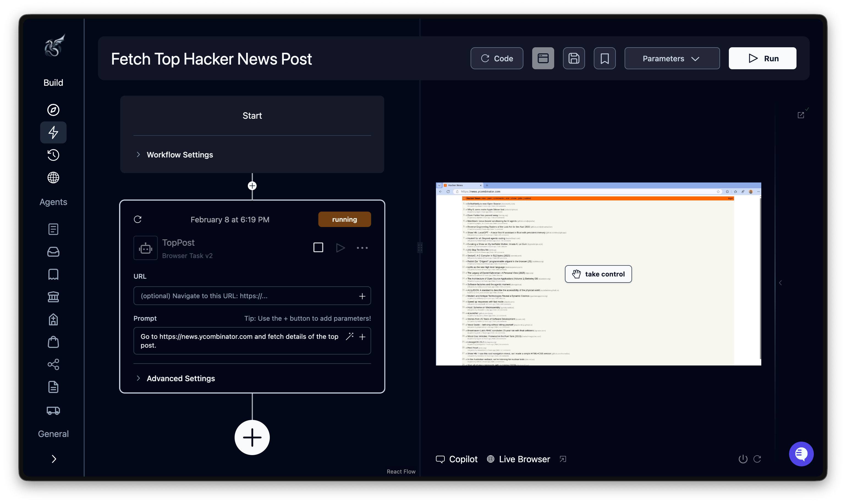
Task: Open the delivery truck agent icon
Action: (x=53, y=410)
